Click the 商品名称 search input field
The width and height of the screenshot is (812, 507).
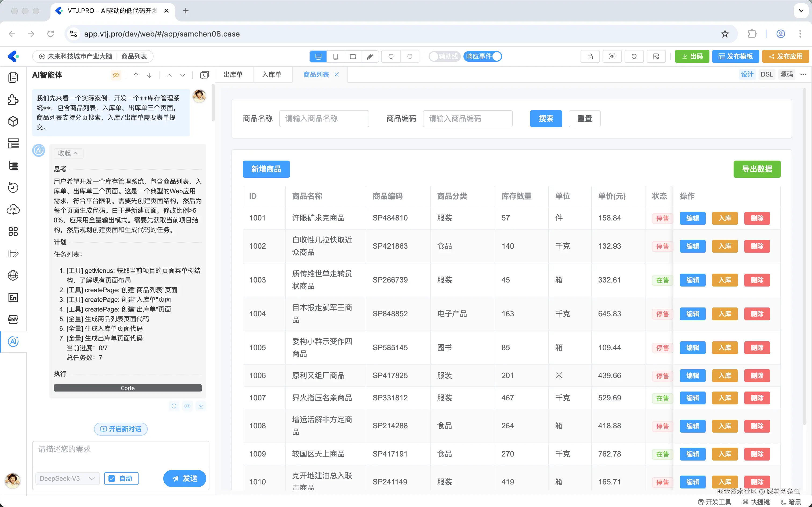click(324, 119)
